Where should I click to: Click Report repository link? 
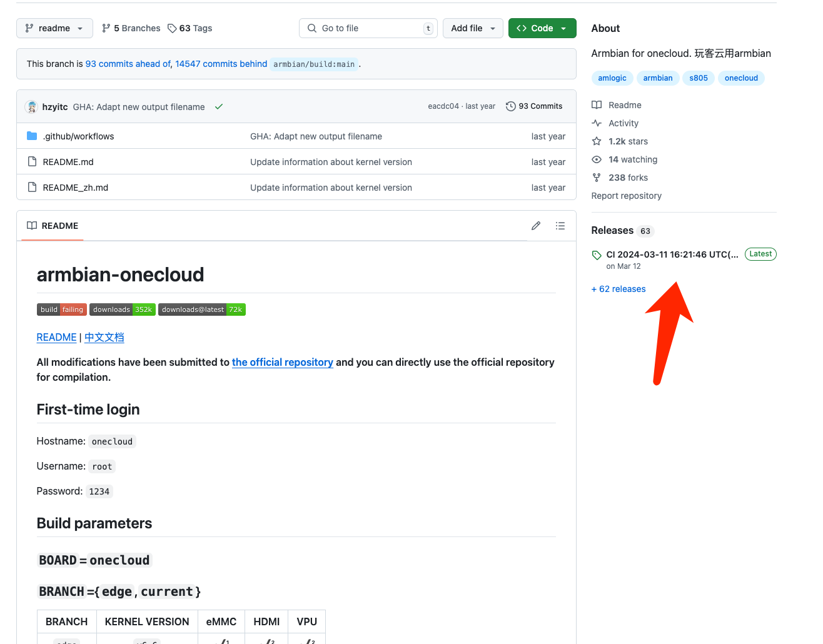626,196
